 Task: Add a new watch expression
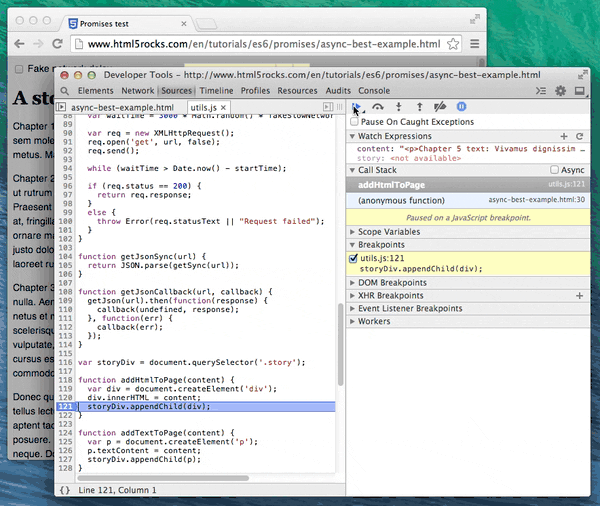coord(564,136)
